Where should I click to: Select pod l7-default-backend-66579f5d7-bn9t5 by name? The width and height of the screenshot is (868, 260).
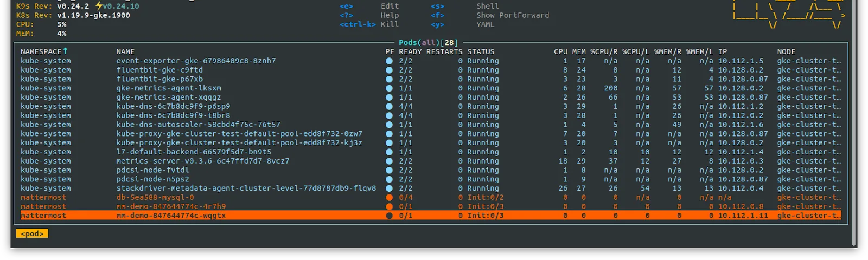point(194,152)
